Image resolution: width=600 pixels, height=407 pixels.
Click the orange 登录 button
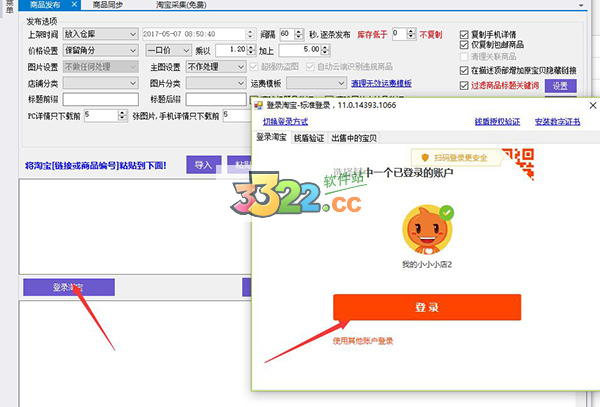[x=427, y=307]
